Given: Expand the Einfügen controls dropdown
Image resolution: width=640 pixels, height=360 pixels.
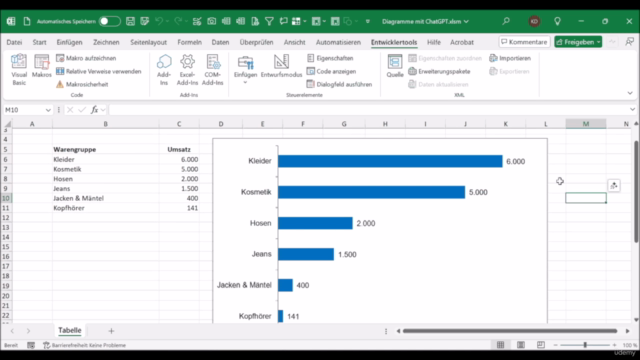Looking at the screenshot, I should coord(245,69).
